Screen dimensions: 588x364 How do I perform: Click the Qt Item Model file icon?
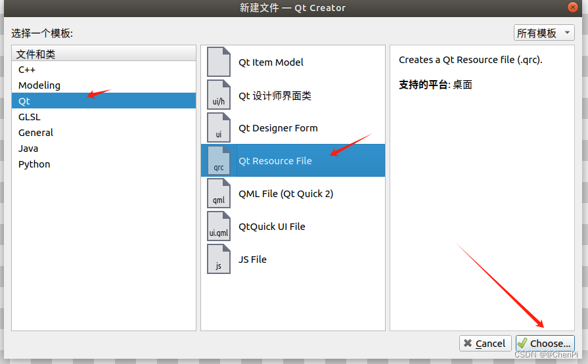click(219, 62)
